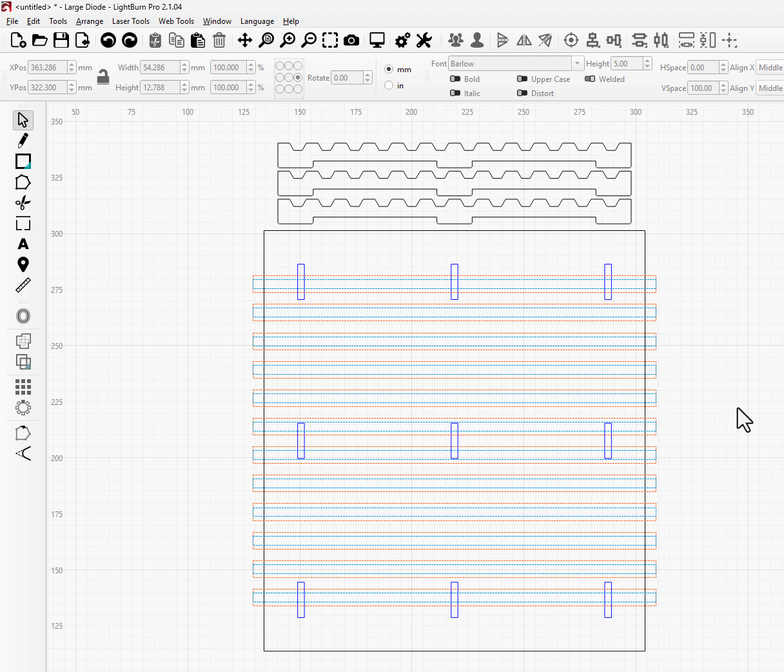Screen dimensions: 784x672
Task: Click the VSpace input field
Action: [x=703, y=88]
